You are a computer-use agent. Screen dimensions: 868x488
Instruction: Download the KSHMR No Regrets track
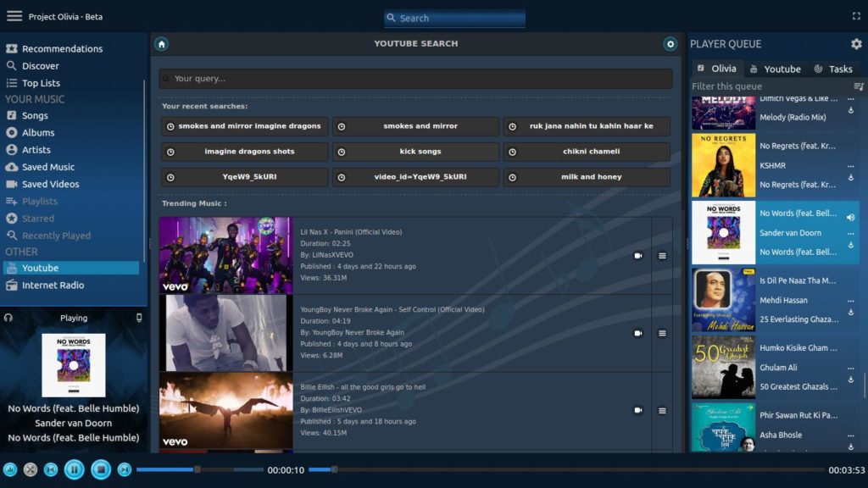click(x=850, y=178)
